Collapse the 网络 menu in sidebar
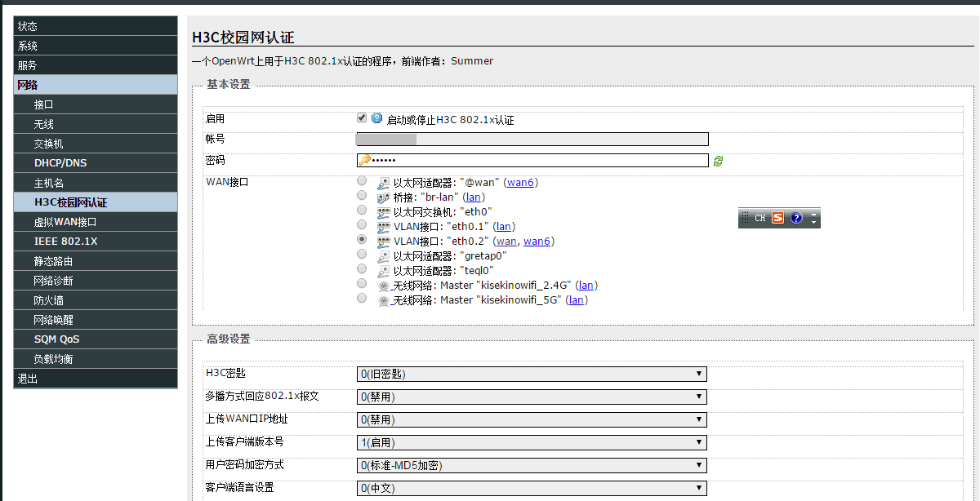 (96, 85)
